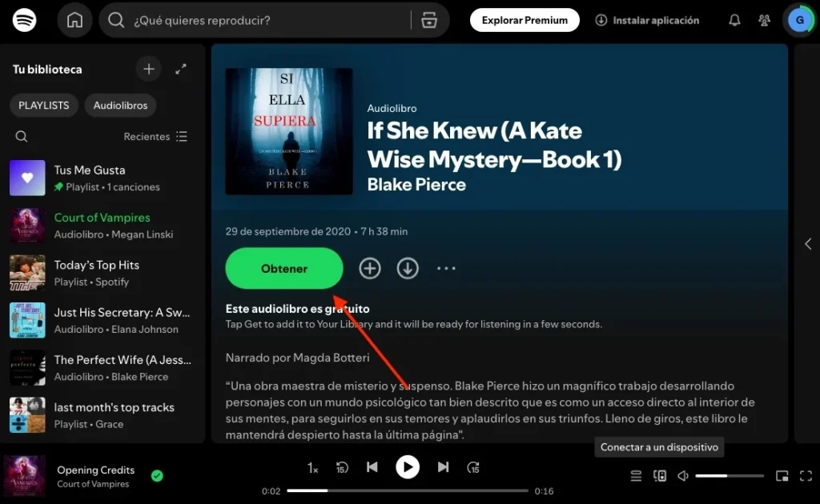This screenshot has height=504, width=820.
Task: Open Court of Vampires audiobook in library
Action: click(102, 226)
